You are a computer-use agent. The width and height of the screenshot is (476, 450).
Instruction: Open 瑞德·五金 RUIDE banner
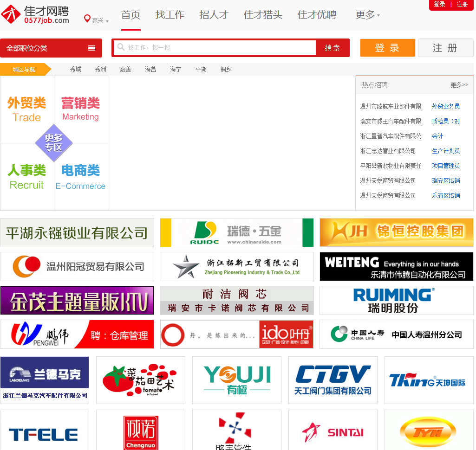coord(237,232)
